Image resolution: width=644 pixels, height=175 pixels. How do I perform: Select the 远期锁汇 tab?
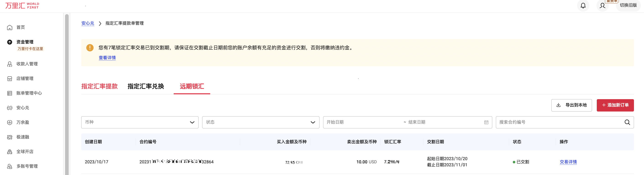[192, 86]
